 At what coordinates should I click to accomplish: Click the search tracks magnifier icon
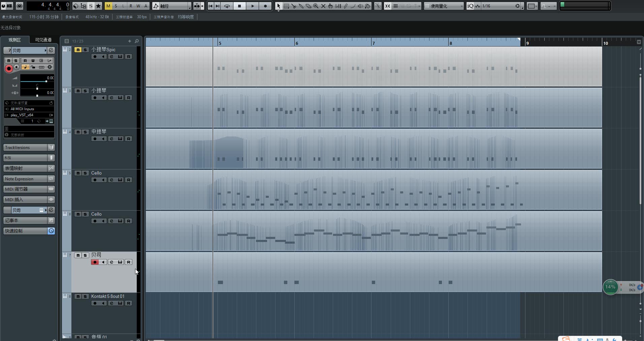[x=137, y=41]
